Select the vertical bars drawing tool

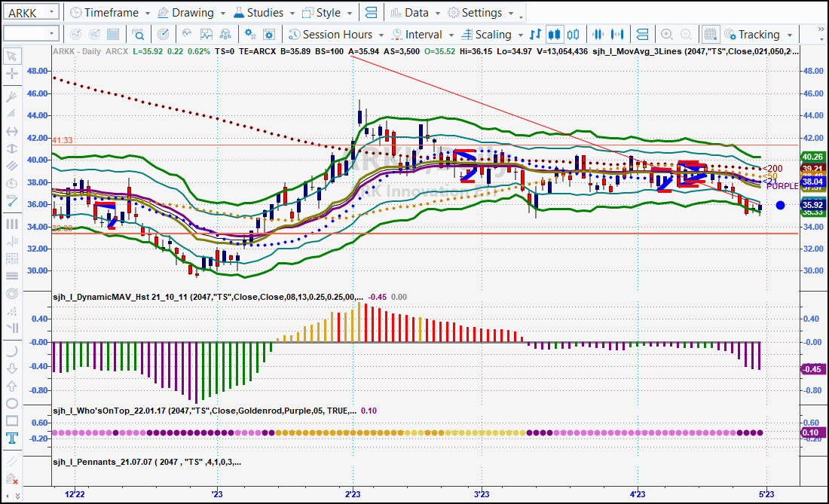click(11, 224)
